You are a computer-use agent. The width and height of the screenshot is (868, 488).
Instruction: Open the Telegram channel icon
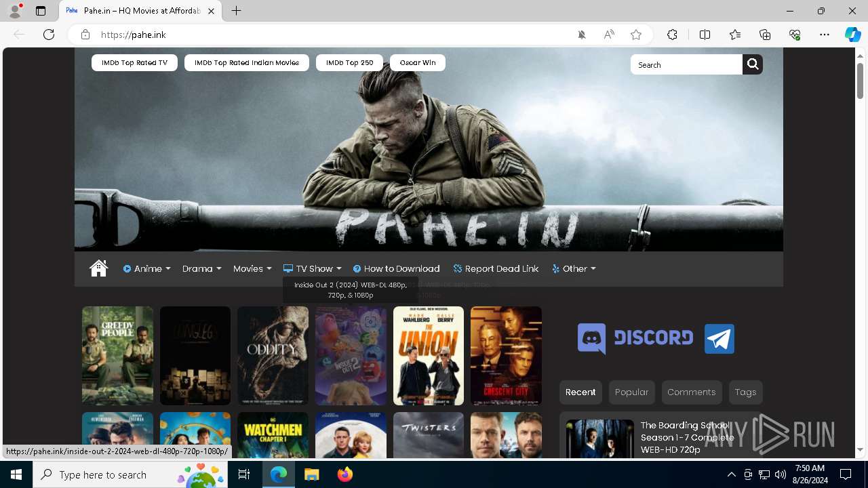point(719,338)
